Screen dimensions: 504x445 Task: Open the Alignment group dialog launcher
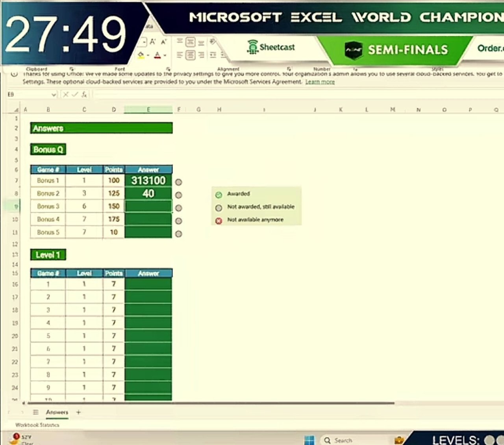click(289, 69)
